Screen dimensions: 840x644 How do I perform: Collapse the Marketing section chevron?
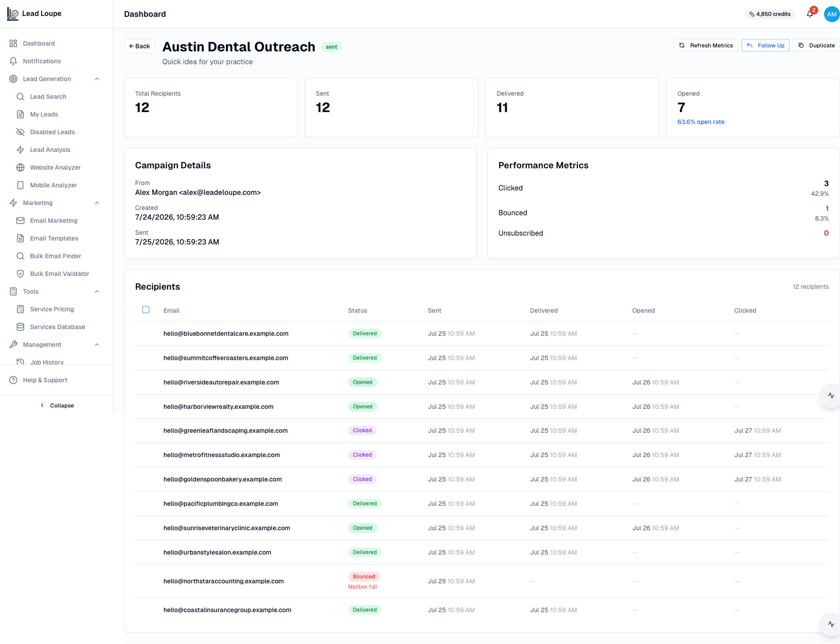click(x=97, y=203)
